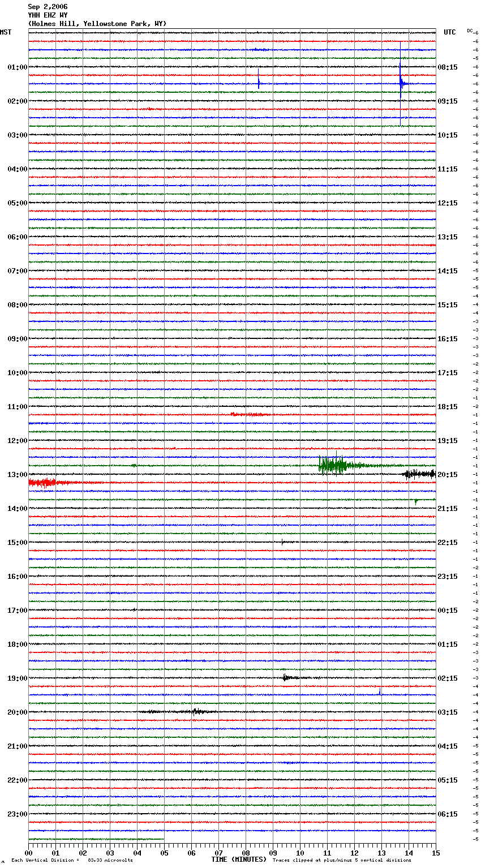Click the 'Traces clipped at plus/minus 5' footnote
This screenshot has width=481, height=868.
click(x=342, y=861)
